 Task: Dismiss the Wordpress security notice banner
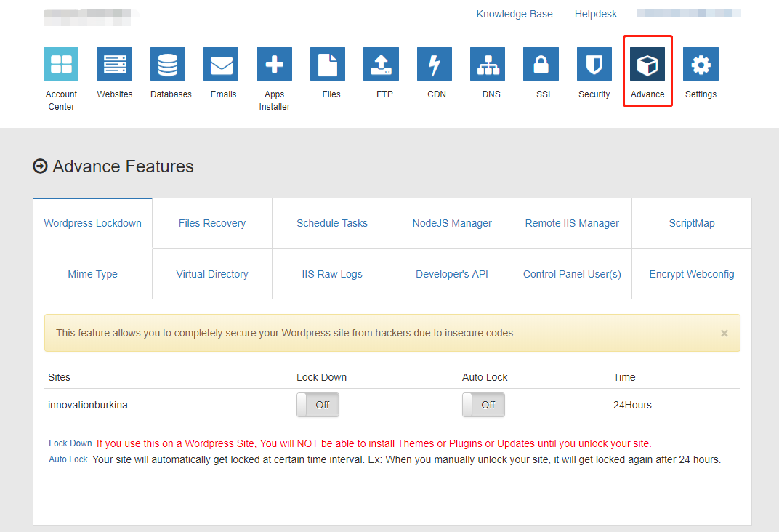[x=724, y=334]
